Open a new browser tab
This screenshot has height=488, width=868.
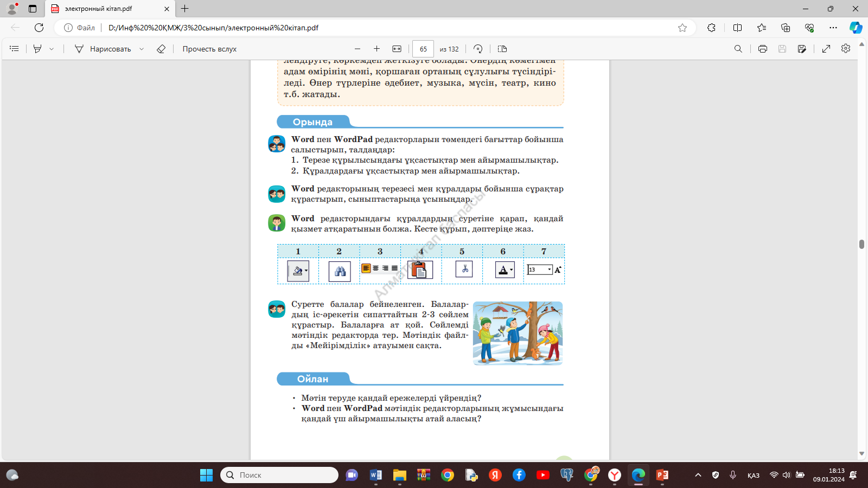[185, 9]
